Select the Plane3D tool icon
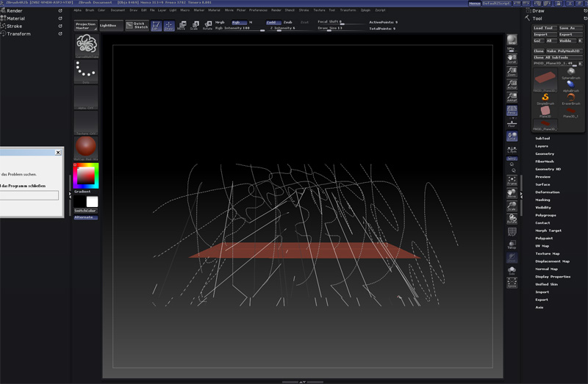The image size is (588, 384). (545, 112)
